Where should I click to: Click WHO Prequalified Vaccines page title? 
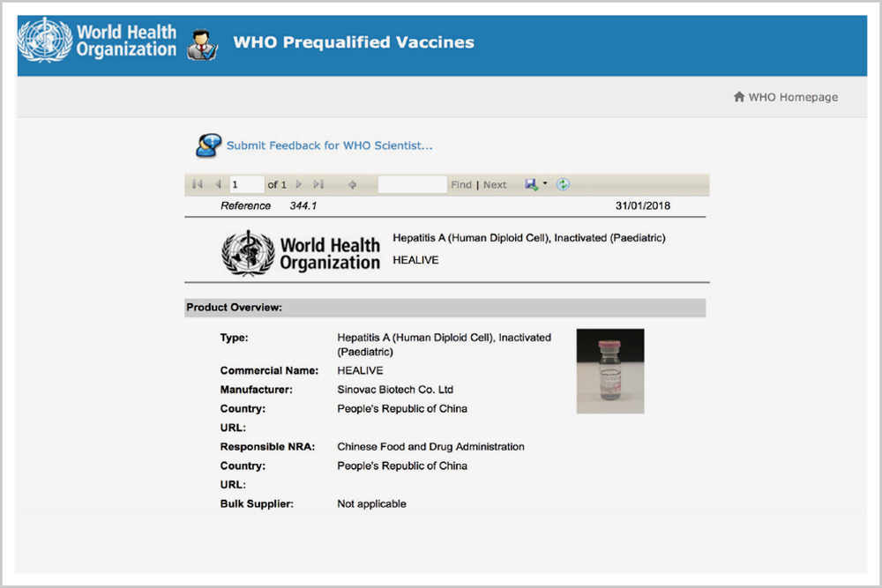pyautogui.click(x=354, y=42)
